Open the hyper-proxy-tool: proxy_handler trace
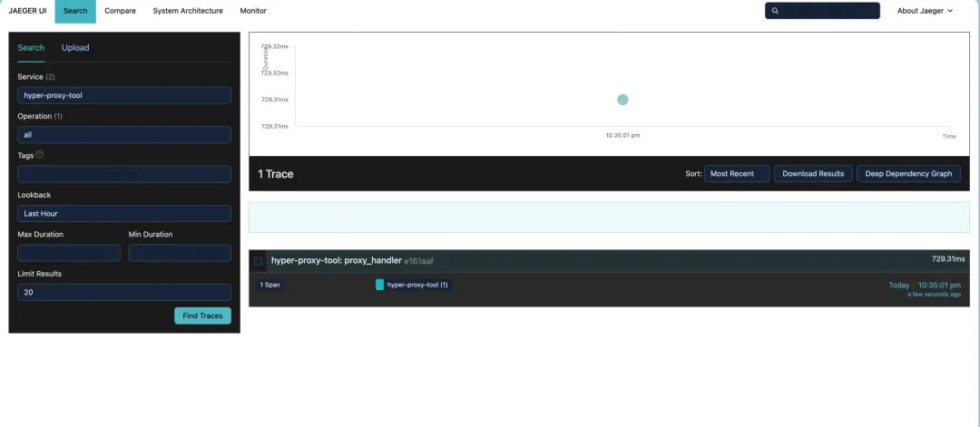The width and height of the screenshot is (980, 427). coord(337,259)
